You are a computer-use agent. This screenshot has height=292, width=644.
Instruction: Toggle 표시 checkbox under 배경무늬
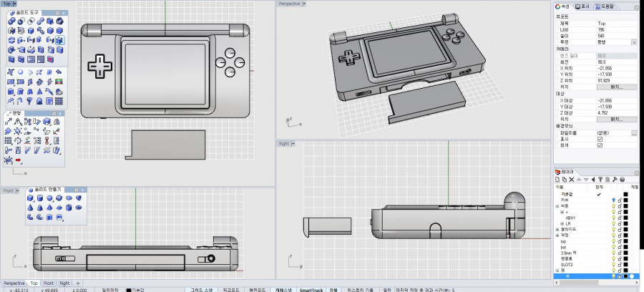(x=600, y=140)
